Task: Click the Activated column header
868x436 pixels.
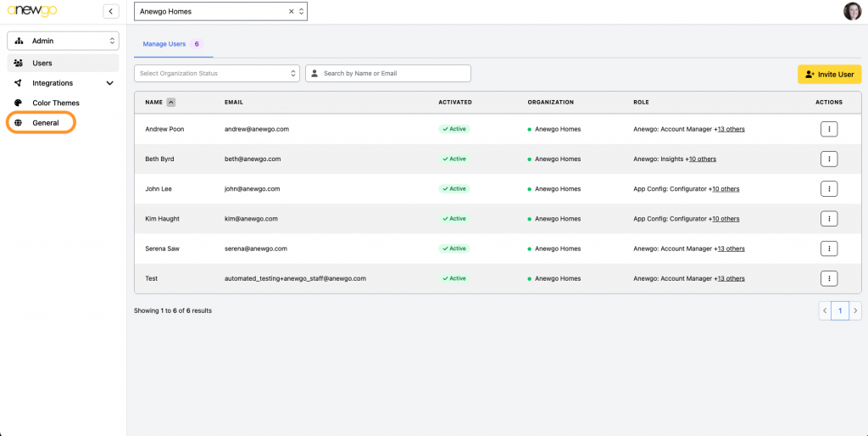Action: pos(455,103)
